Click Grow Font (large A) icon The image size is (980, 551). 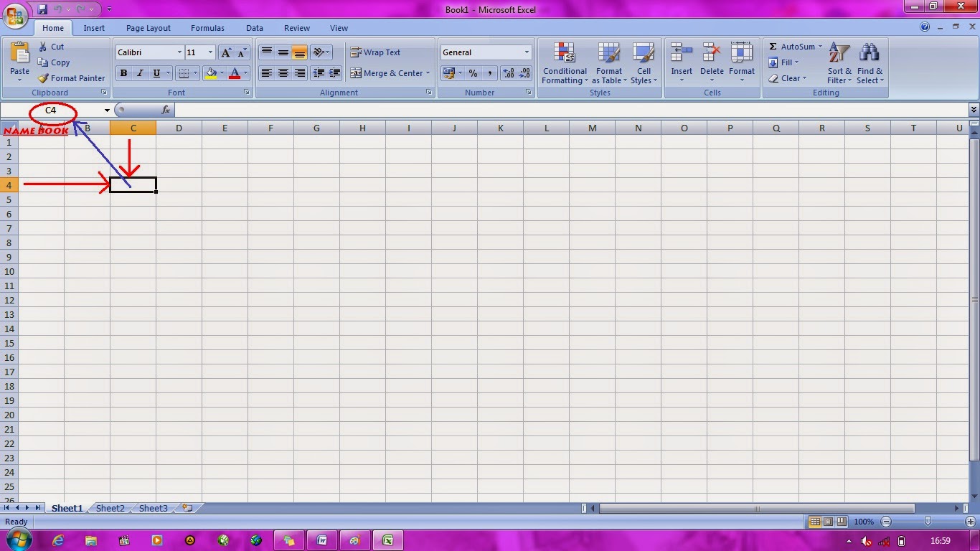coord(226,52)
